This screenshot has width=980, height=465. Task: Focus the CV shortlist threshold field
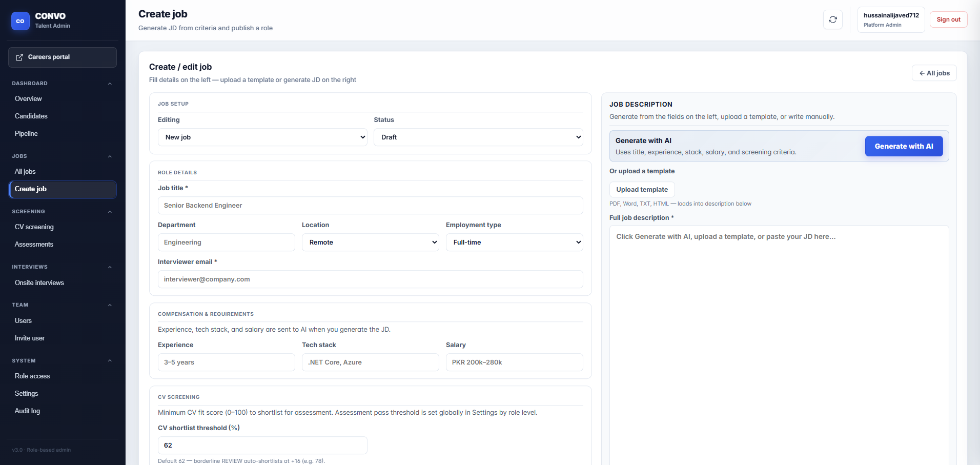coord(262,445)
